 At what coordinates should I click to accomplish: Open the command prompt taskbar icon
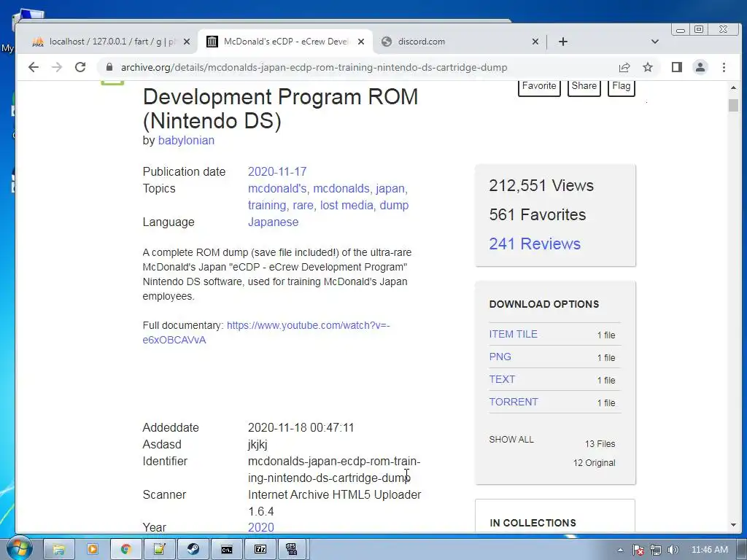pyautogui.click(x=227, y=550)
